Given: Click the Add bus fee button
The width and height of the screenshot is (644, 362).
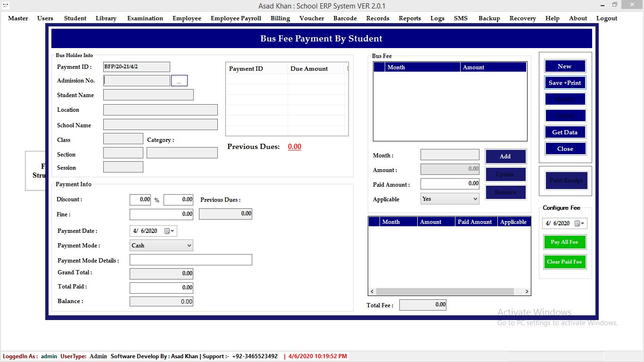Looking at the screenshot, I should pos(505,156).
